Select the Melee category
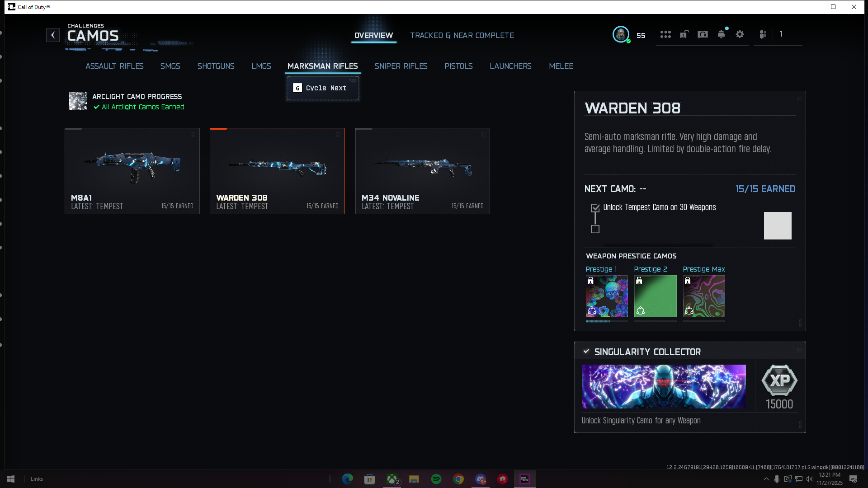 561,66
